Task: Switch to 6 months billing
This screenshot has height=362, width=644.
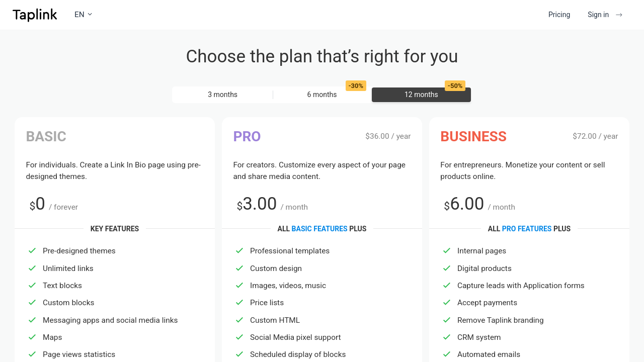Action: tap(322, 95)
